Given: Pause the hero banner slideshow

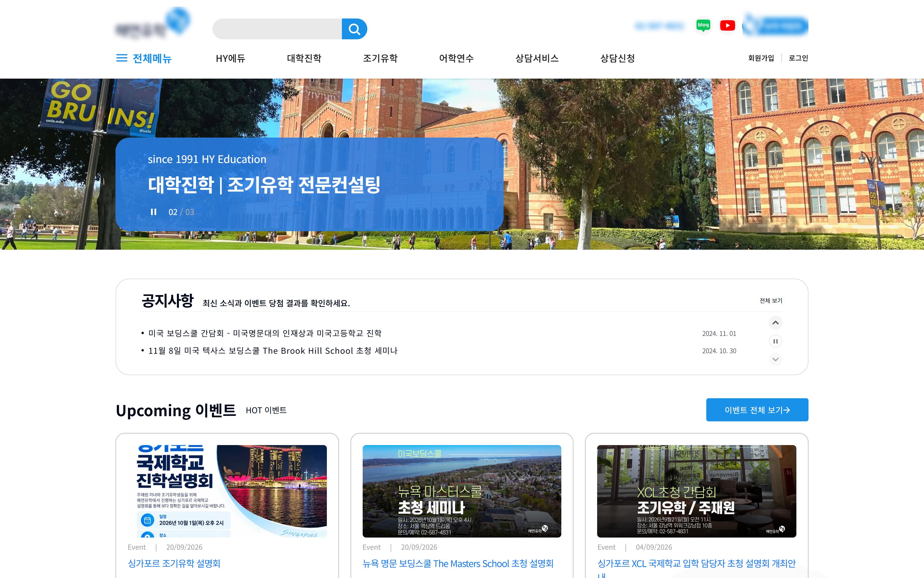Looking at the screenshot, I should pyautogui.click(x=154, y=212).
